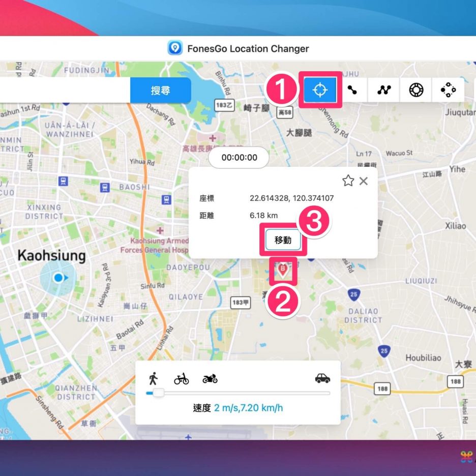Select the teleport mode crosshair icon
The height and width of the screenshot is (476, 476).
(320, 90)
